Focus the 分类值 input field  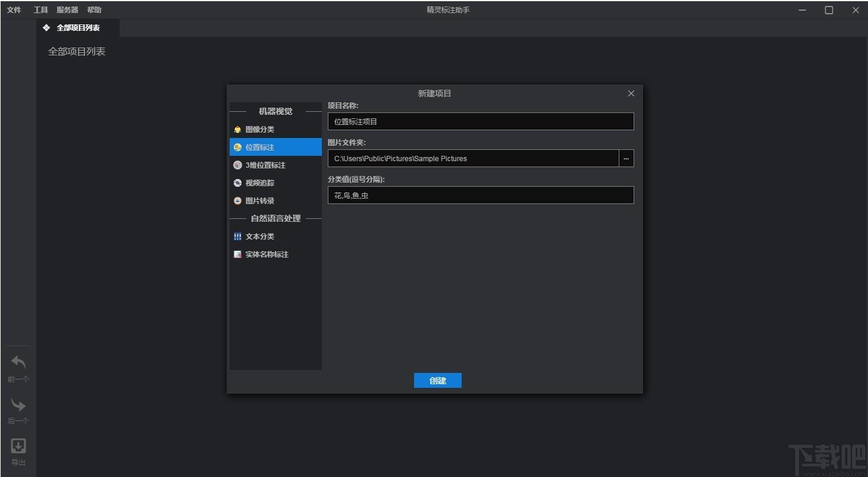point(480,196)
